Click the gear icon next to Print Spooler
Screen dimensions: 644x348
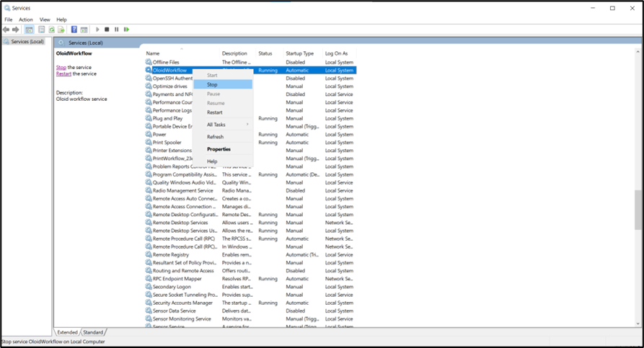click(x=149, y=142)
